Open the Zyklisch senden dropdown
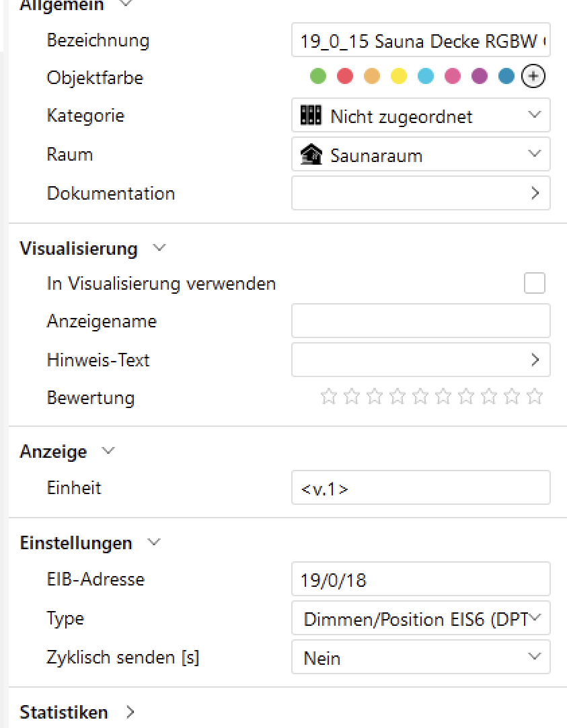The image size is (567, 728). [535, 657]
